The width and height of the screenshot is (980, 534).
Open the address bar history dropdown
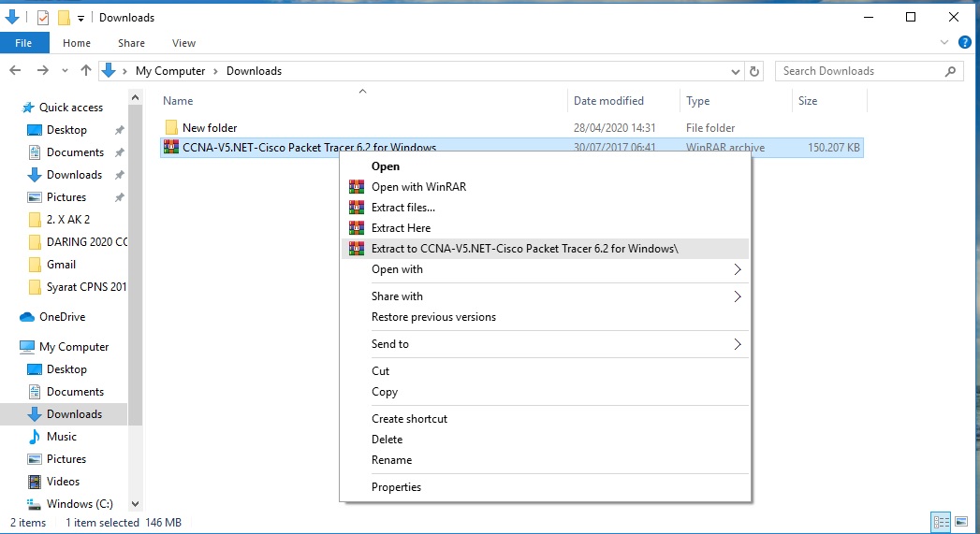point(736,72)
